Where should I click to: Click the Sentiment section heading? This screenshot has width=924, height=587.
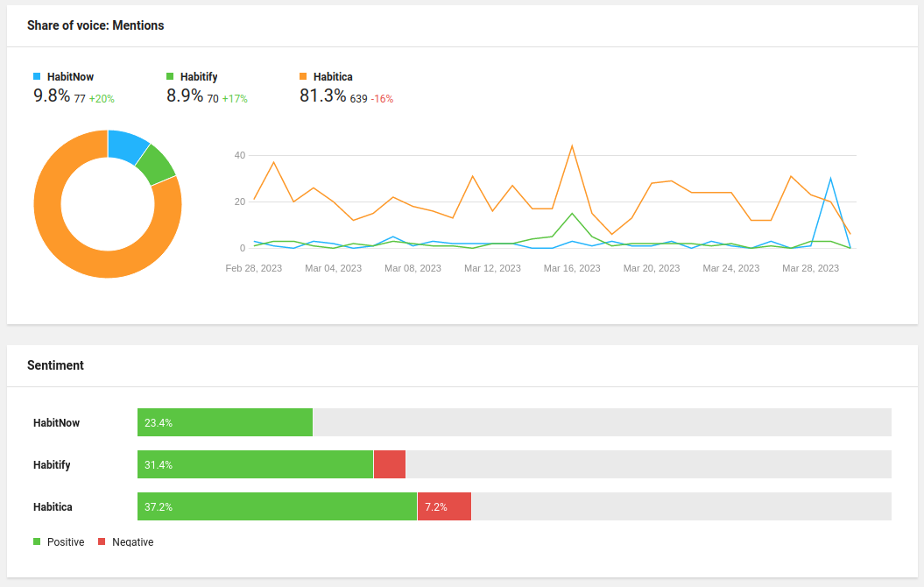[55, 365]
